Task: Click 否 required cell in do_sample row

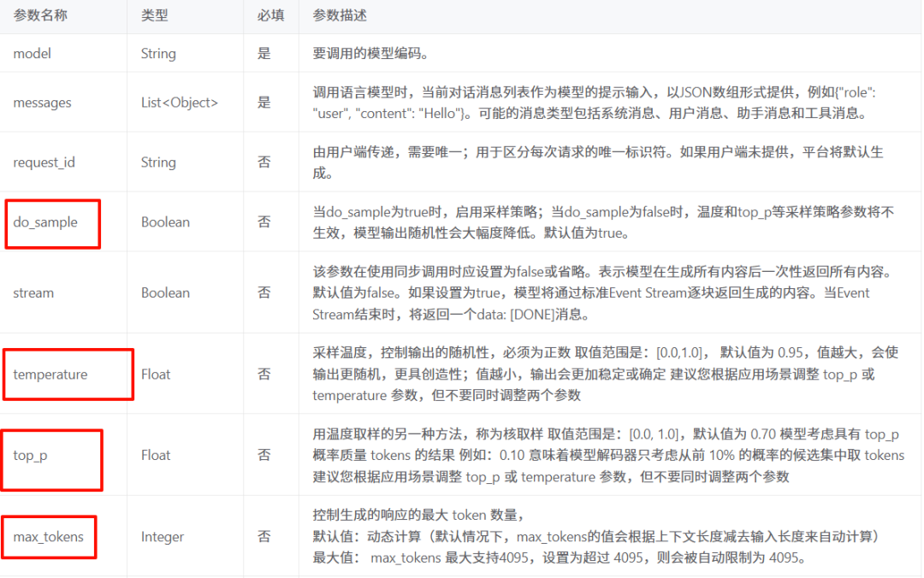Action: [264, 222]
